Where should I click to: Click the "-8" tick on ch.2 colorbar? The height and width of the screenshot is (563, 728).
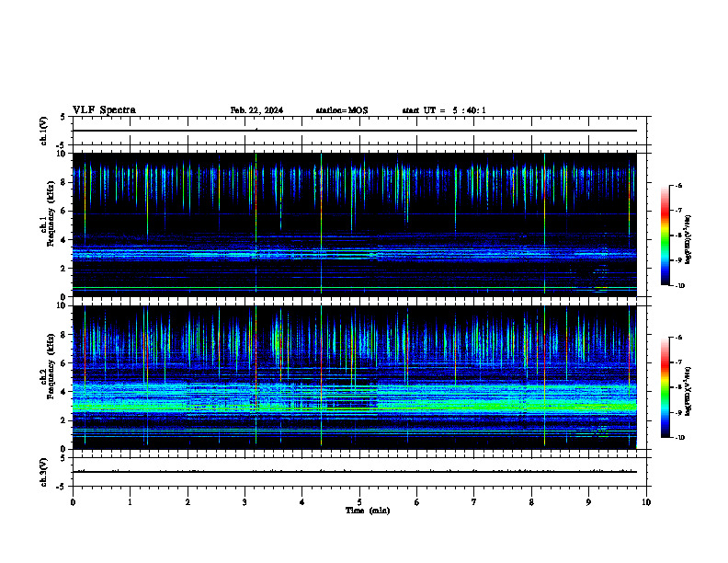678,387
